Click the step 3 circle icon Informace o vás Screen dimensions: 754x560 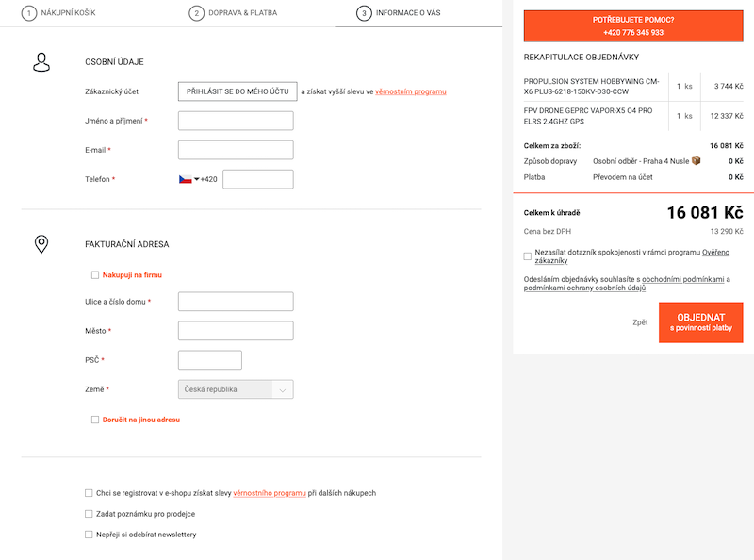coord(364,13)
